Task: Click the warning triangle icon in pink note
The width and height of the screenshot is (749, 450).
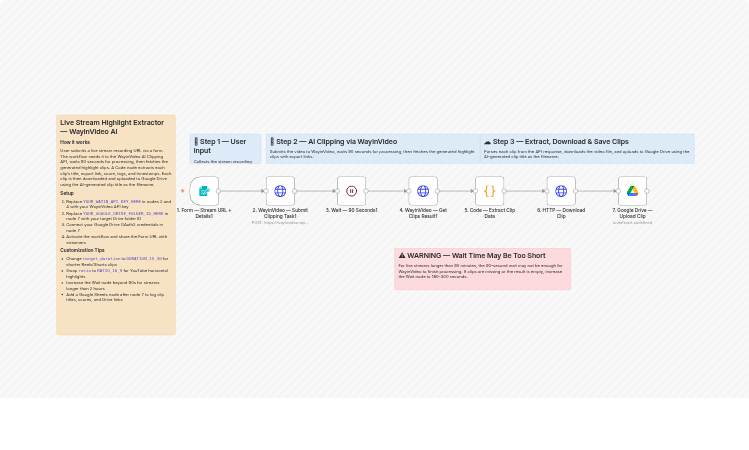Action: coord(402,256)
